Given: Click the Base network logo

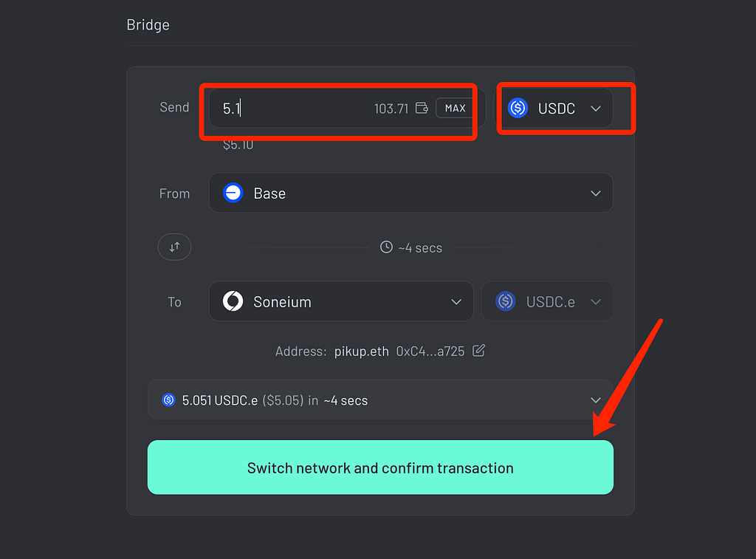Looking at the screenshot, I should 233,193.
